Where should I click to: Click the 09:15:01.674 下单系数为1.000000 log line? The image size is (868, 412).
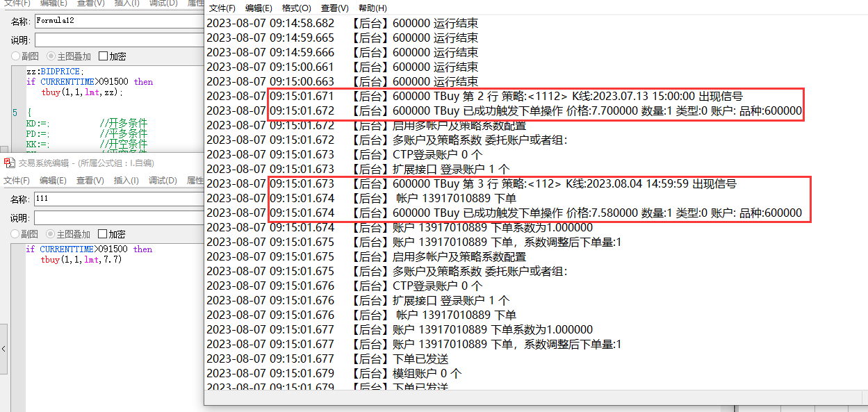point(400,228)
